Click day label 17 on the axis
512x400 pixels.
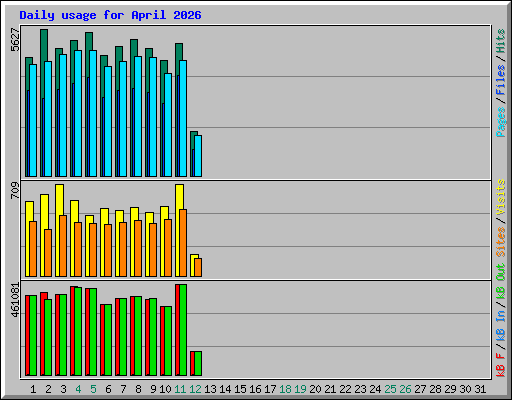[270, 389]
